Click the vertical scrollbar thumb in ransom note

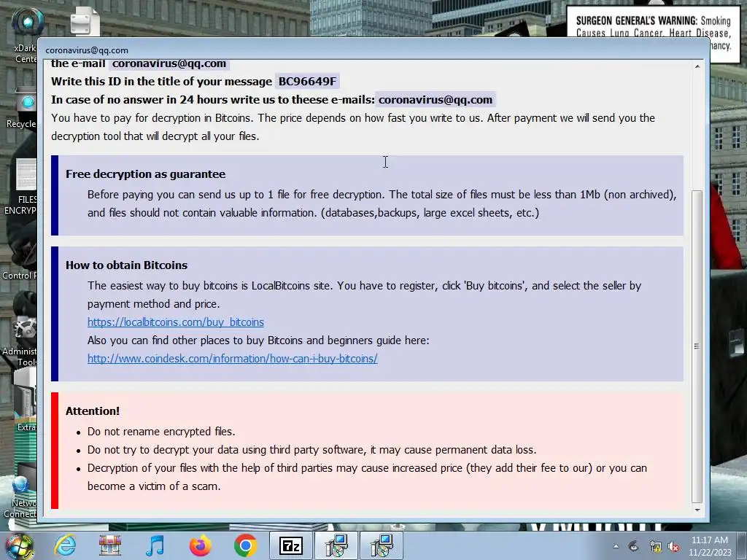697,346
